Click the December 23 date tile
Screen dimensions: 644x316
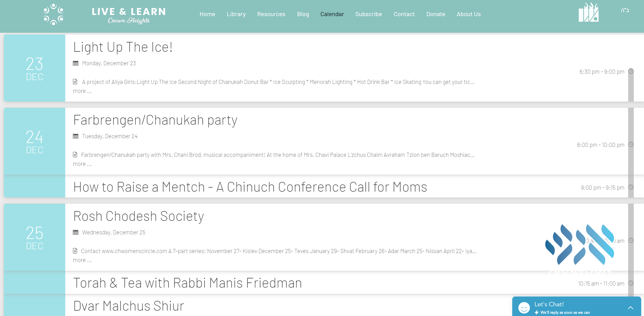(35, 68)
